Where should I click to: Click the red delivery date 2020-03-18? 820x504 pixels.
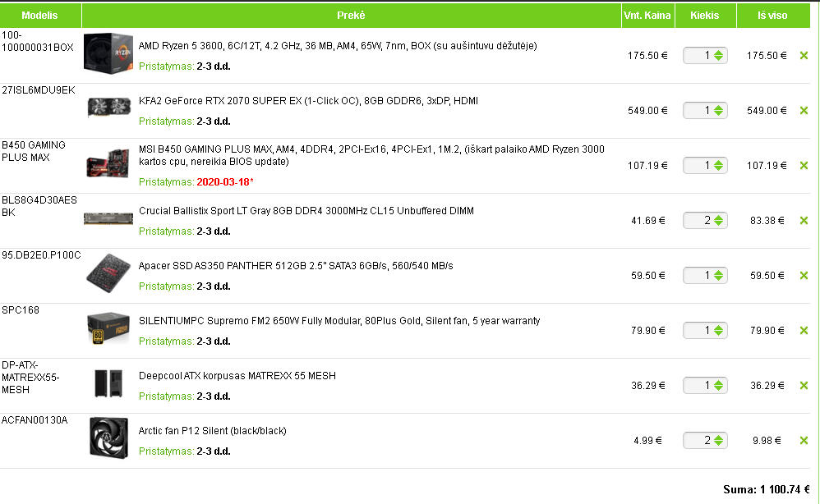(x=225, y=182)
